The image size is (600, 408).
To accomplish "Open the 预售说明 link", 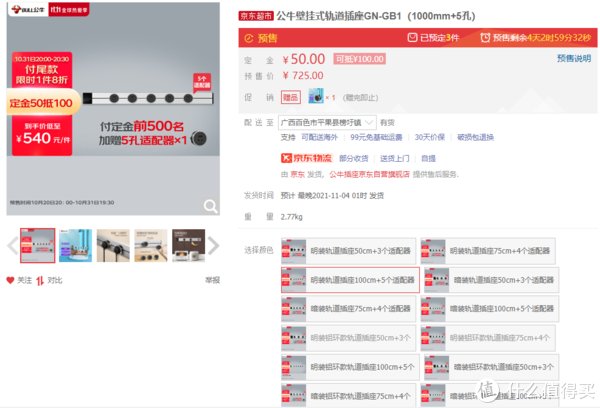I will [574, 58].
